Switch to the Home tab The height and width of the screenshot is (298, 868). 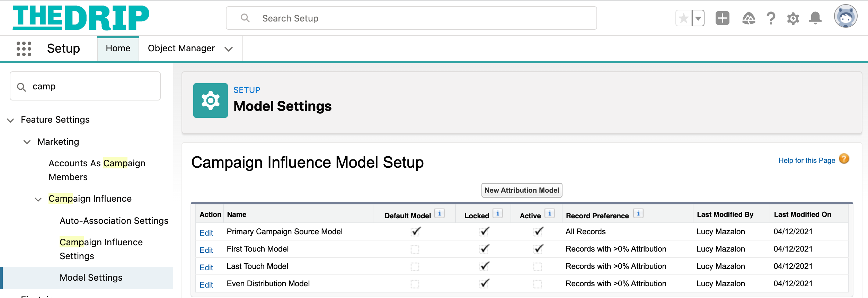click(118, 49)
